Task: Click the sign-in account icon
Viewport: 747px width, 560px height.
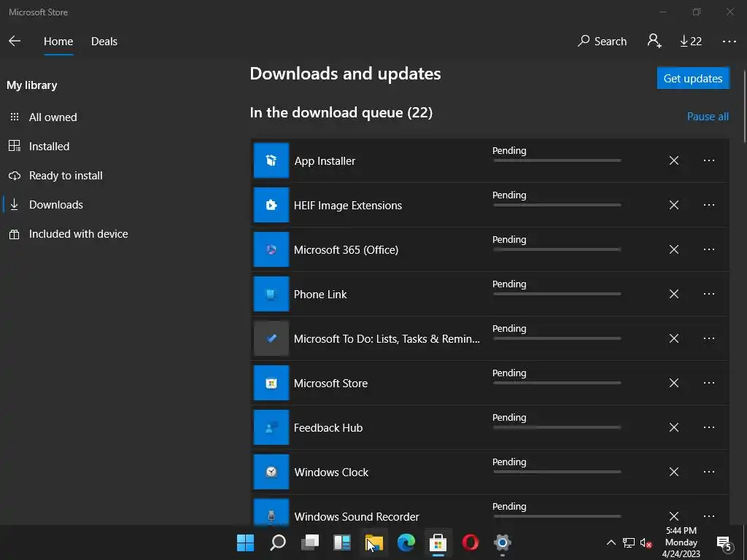Action: (654, 41)
